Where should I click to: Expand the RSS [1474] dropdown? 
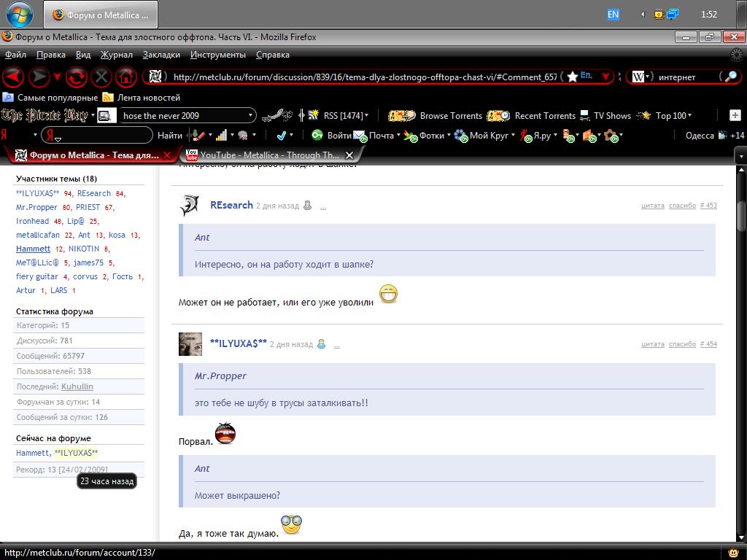point(366,115)
